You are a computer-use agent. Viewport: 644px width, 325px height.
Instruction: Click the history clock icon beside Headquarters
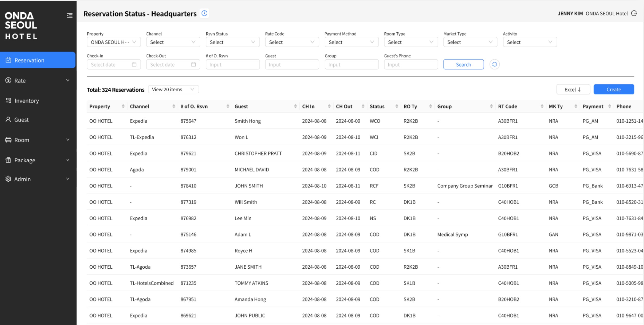pyautogui.click(x=204, y=13)
